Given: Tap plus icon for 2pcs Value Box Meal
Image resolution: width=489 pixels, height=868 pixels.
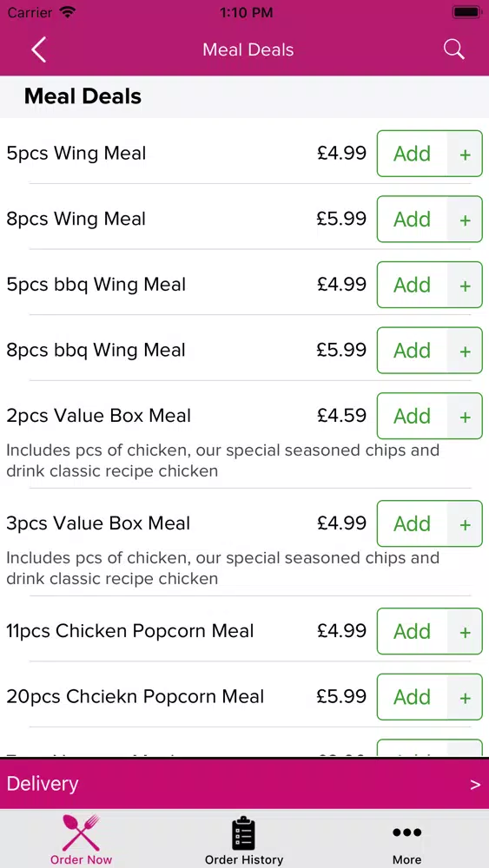Looking at the screenshot, I should [465, 417].
